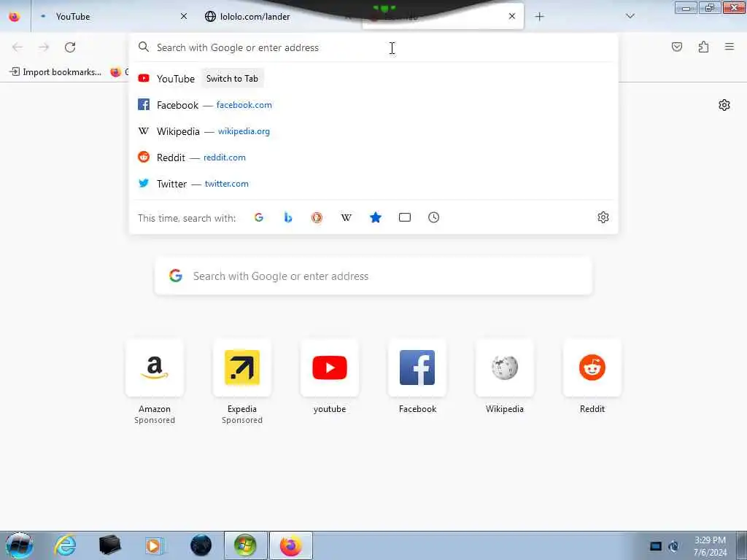Open the Windows flag taskbar button
The width and height of the screenshot is (747, 560).
coord(245,545)
